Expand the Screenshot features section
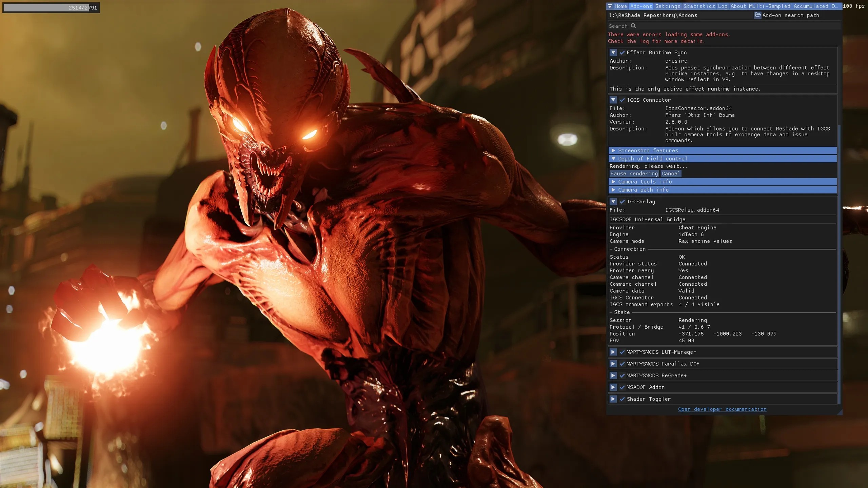The height and width of the screenshot is (488, 868). pos(723,150)
